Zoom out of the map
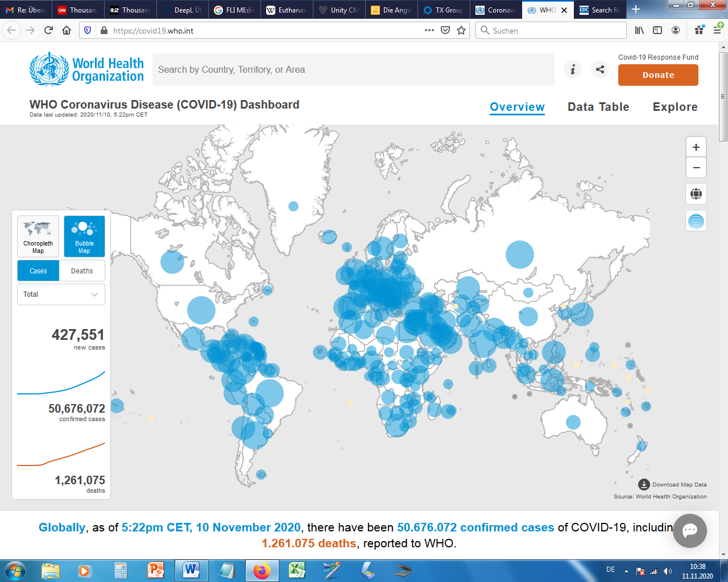728x582 pixels. (x=696, y=168)
